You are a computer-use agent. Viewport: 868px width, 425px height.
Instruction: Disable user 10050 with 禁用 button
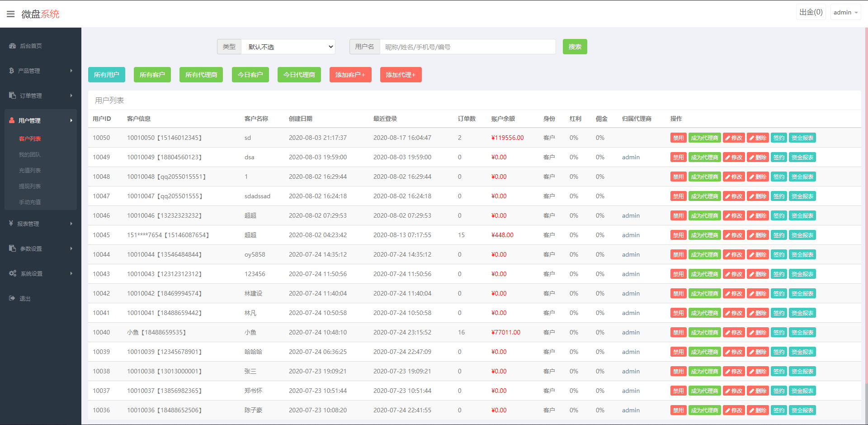pyautogui.click(x=678, y=138)
